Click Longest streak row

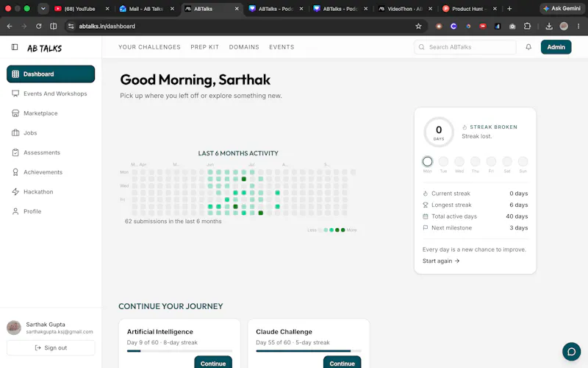pyautogui.click(x=475, y=205)
